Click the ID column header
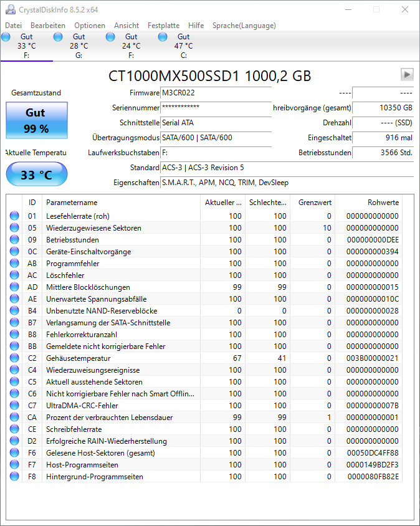420x526 pixels. 32,203
